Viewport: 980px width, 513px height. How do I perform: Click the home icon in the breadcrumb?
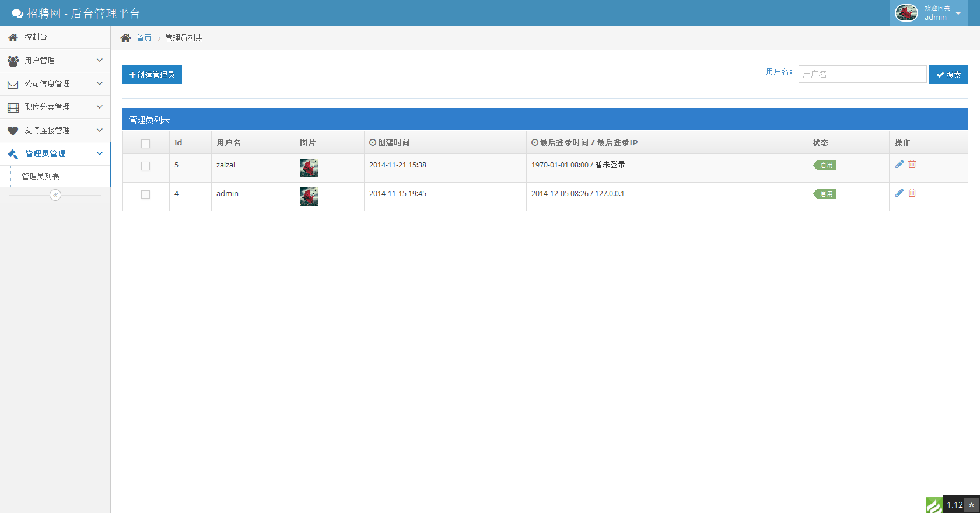125,38
